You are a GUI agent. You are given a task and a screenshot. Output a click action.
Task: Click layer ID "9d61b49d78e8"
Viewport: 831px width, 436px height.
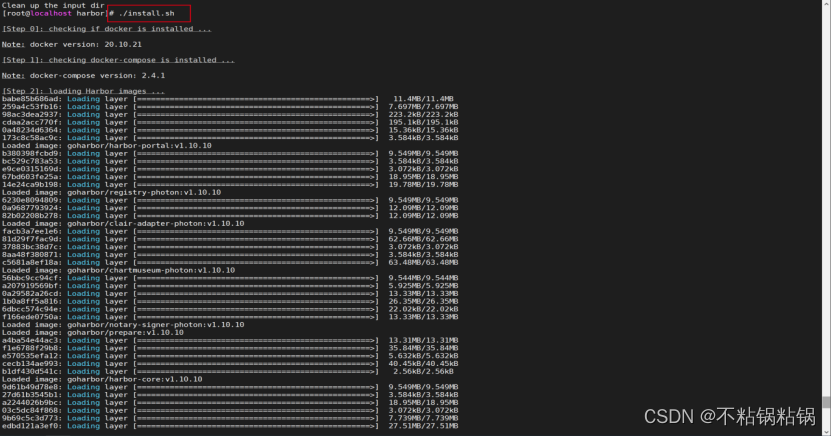tap(30, 387)
